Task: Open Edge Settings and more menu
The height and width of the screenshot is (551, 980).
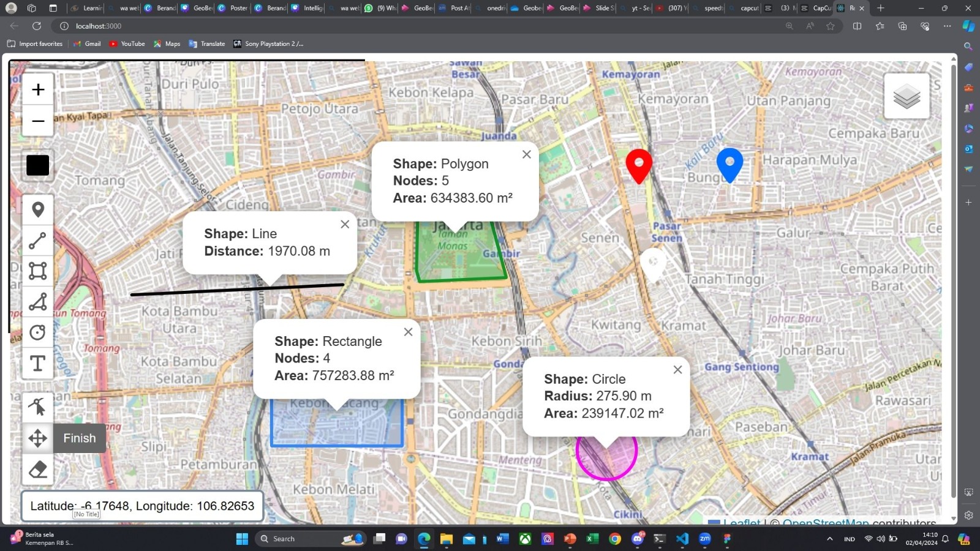Action: (946, 26)
